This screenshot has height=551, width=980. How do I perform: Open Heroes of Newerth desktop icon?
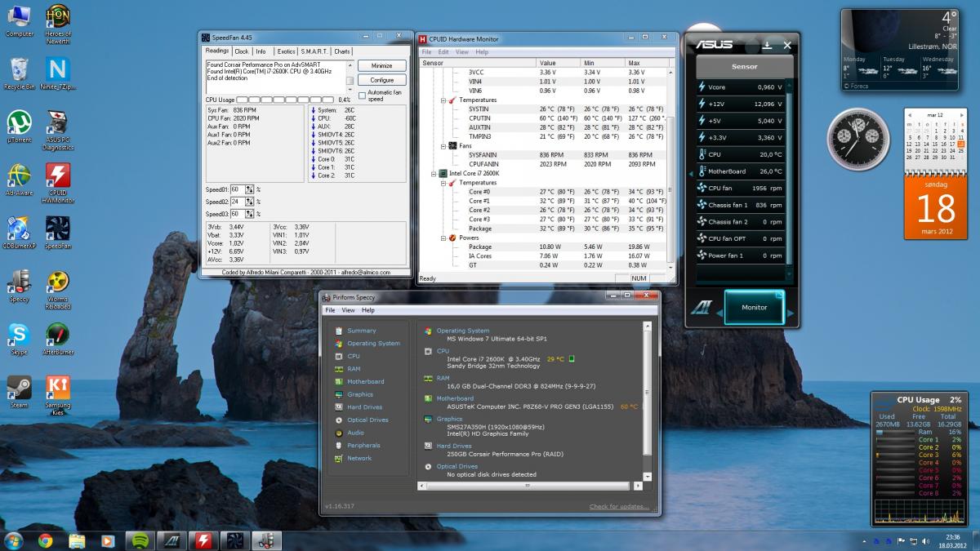click(x=58, y=23)
